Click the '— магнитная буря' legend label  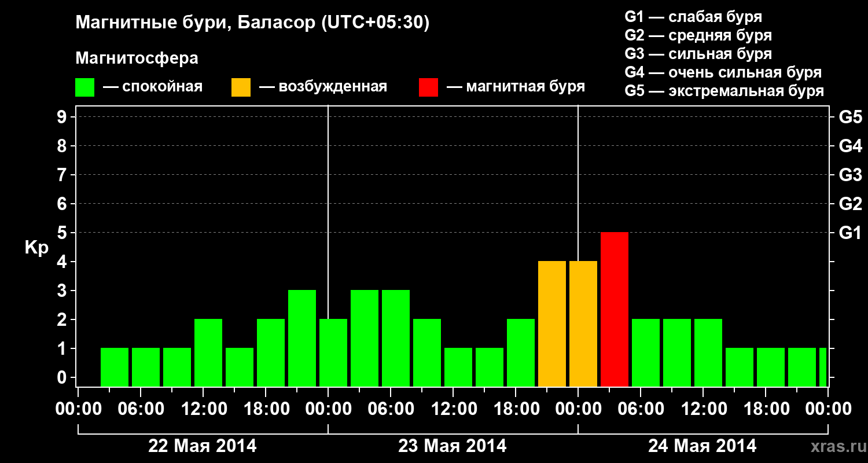pyautogui.click(x=516, y=87)
